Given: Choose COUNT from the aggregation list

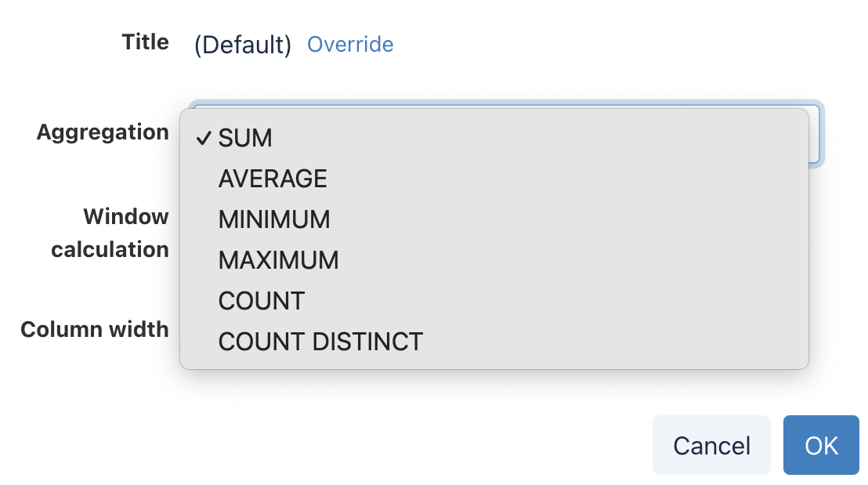Looking at the screenshot, I should (262, 302).
